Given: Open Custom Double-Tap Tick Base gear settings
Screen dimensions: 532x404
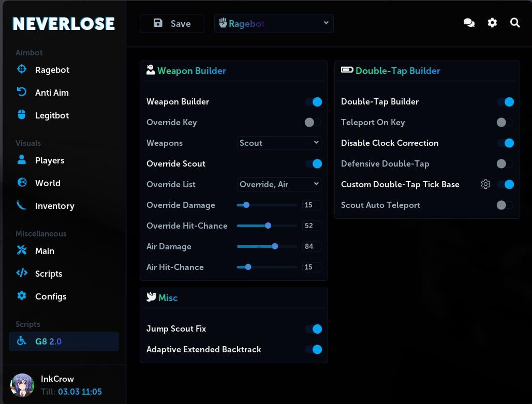Looking at the screenshot, I should coord(485,184).
